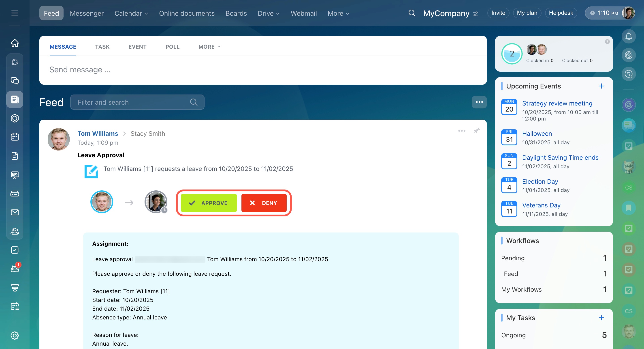
Task: Open the webmail envelope sidebar icon
Action: [15, 212]
